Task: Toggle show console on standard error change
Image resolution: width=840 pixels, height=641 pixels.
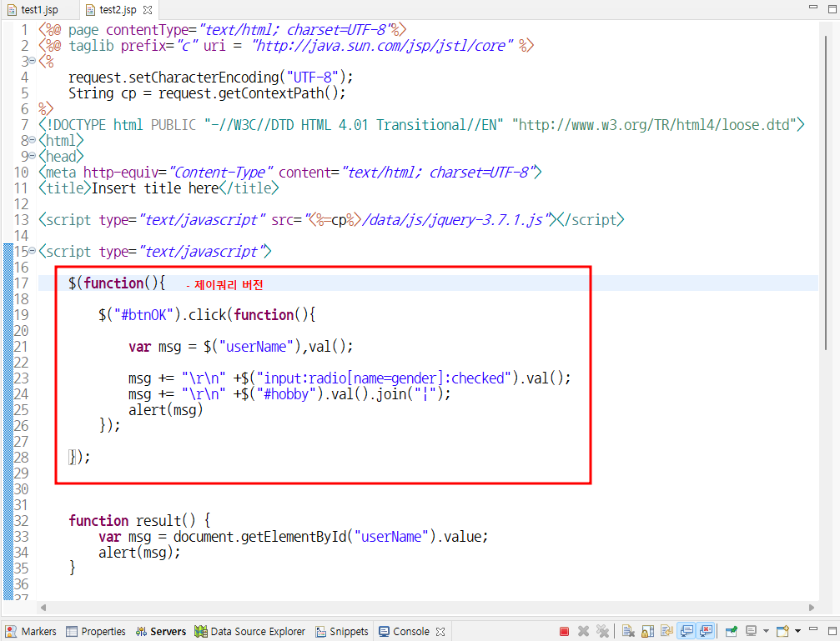Action: click(x=706, y=631)
